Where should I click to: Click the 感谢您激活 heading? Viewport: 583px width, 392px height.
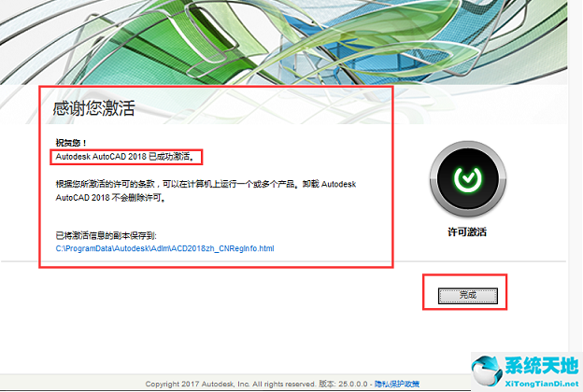coord(93,108)
